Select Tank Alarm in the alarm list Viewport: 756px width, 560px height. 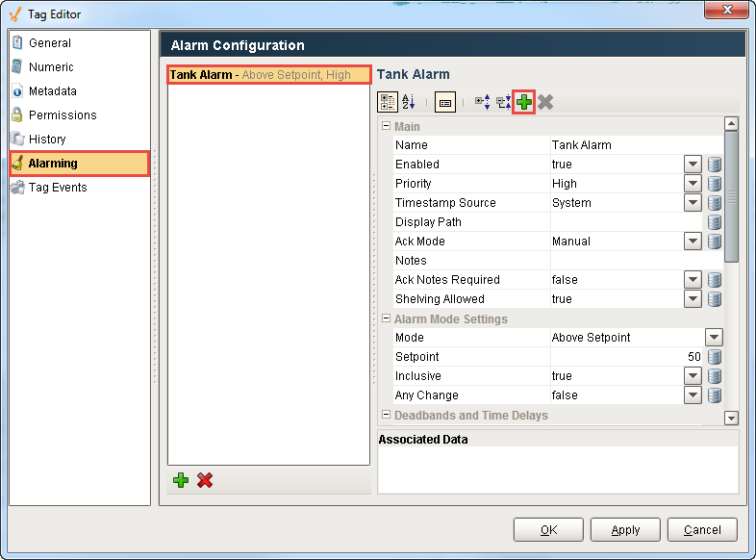click(x=268, y=75)
